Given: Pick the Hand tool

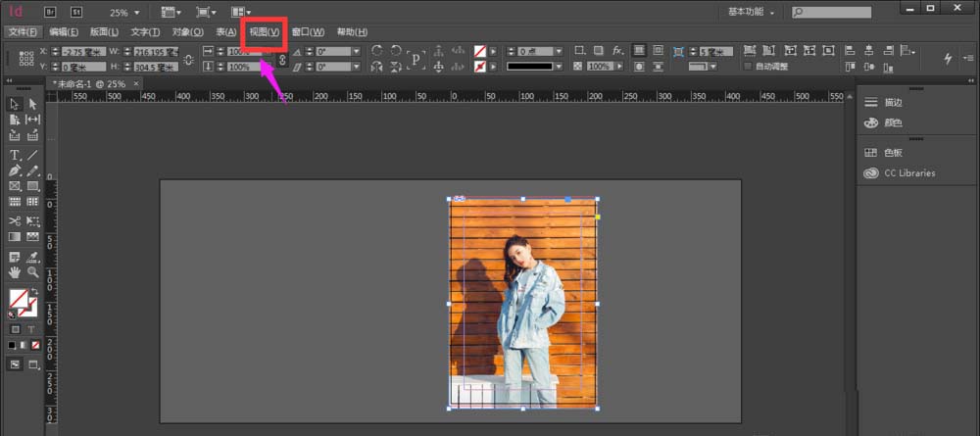Looking at the screenshot, I should [x=15, y=272].
